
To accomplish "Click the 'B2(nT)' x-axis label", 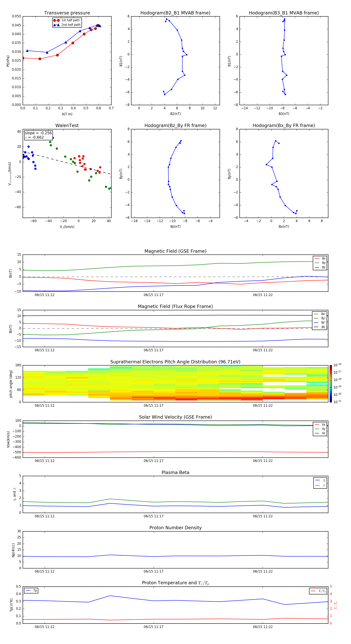I will [175, 114].
